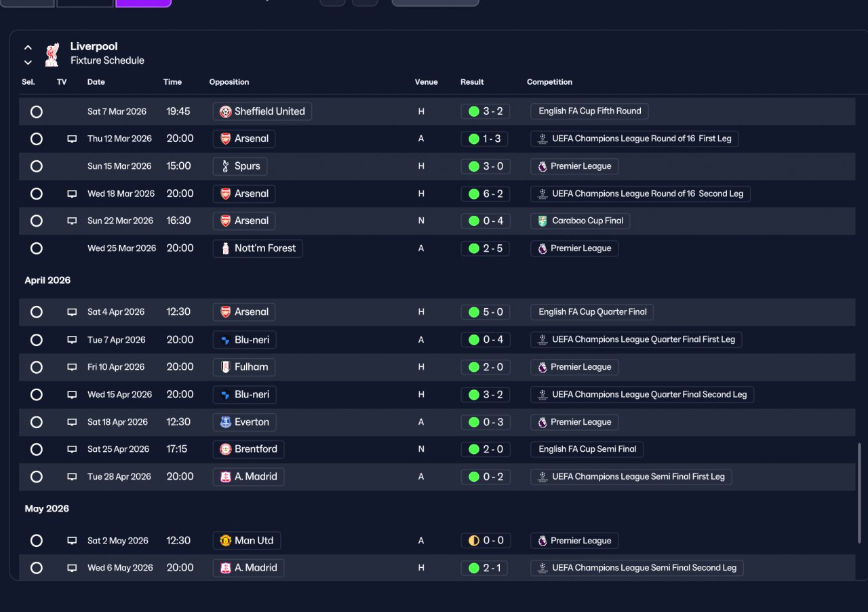Click Man Utd draw result indicator icon
The image size is (868, 612).
[x=473, y=541]
